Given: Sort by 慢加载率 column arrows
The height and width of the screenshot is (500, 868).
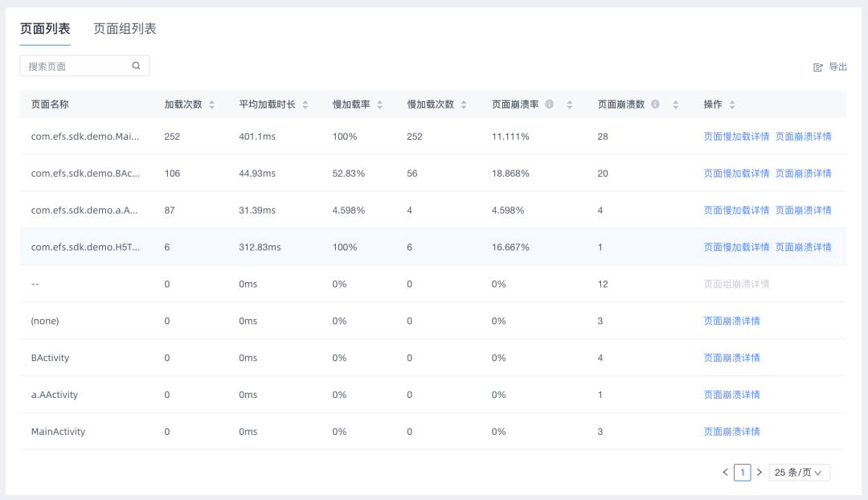Looking at the screenshot, I should [380, 105].
